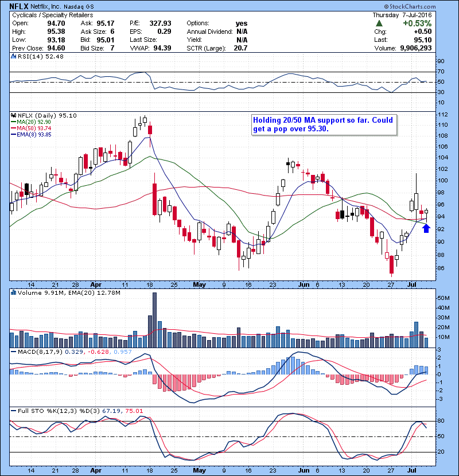Click the 'Jun' label on the price chart axis

click(x=304, y=285)
